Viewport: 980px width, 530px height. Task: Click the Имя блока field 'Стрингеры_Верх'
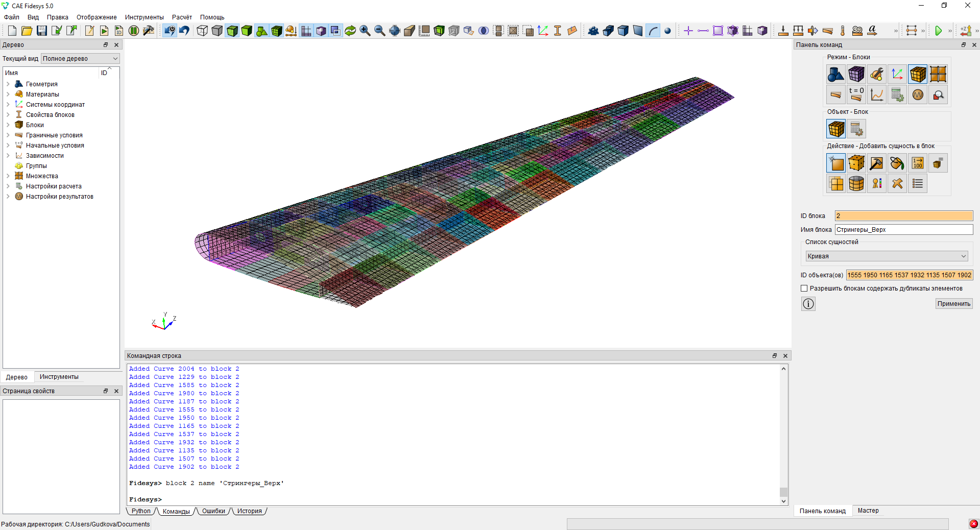coord(904,230)
